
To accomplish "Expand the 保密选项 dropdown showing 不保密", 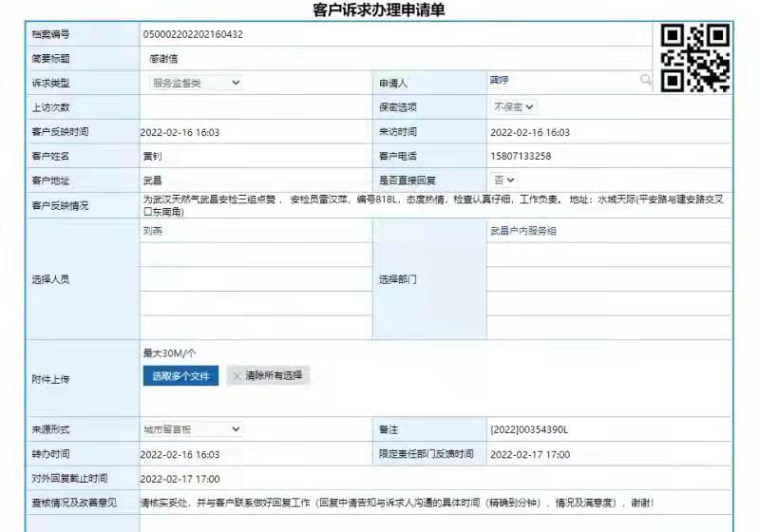I will tap(513, 107).
